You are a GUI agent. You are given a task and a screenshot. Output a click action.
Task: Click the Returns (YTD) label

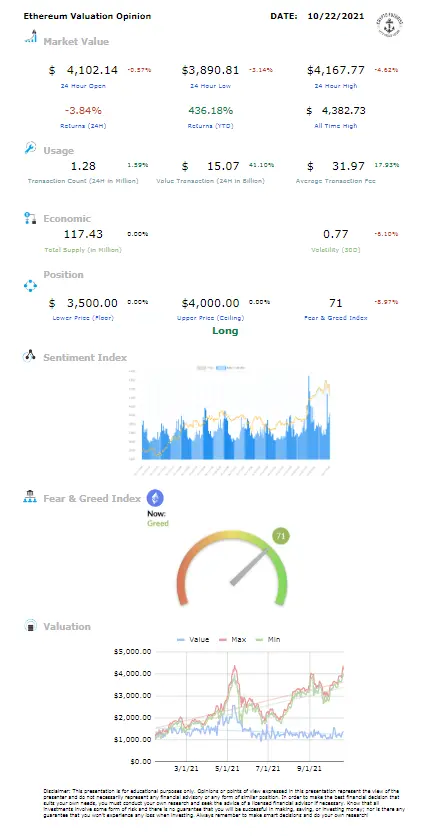coord(210,126)
